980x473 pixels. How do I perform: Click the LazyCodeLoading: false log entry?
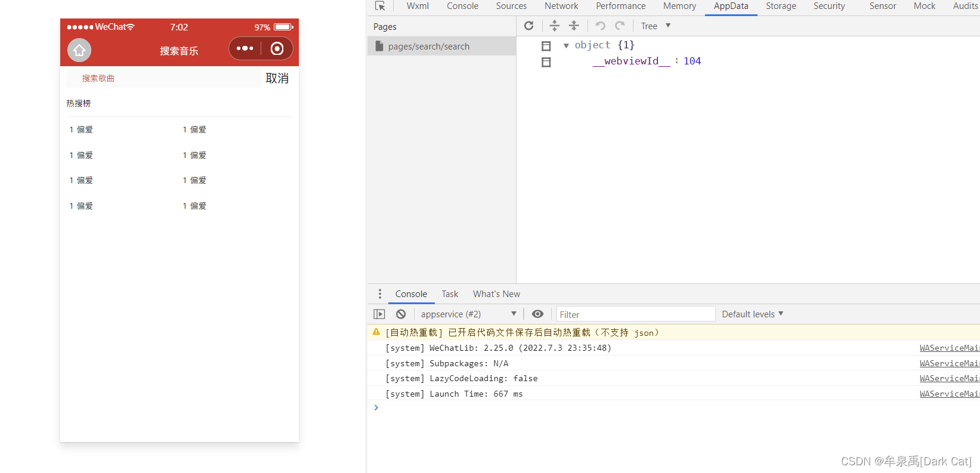[x=462, y=378]
